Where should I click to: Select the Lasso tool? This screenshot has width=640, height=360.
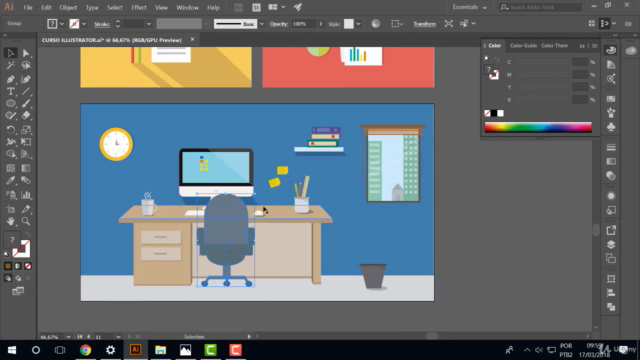pyautogui.click(x=26, y=65)
